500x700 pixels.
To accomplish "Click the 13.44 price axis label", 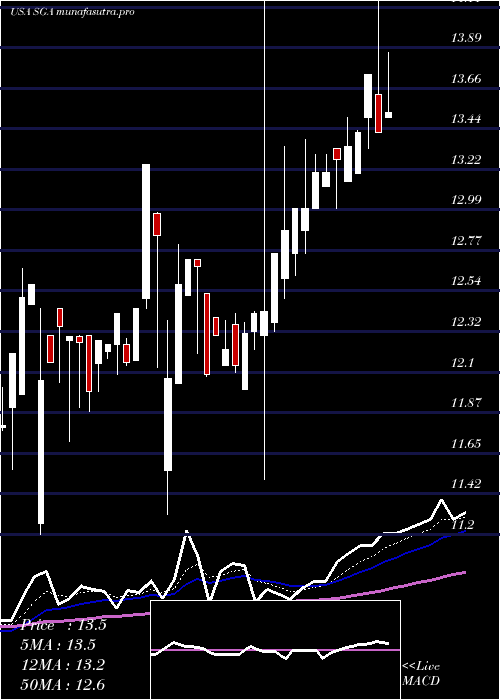I will click(466, 119).
